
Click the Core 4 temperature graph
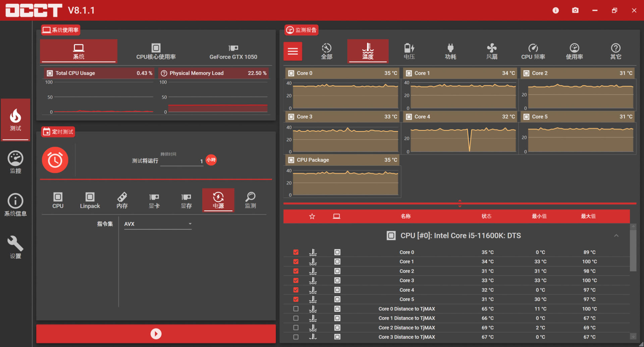click(460, 139)
